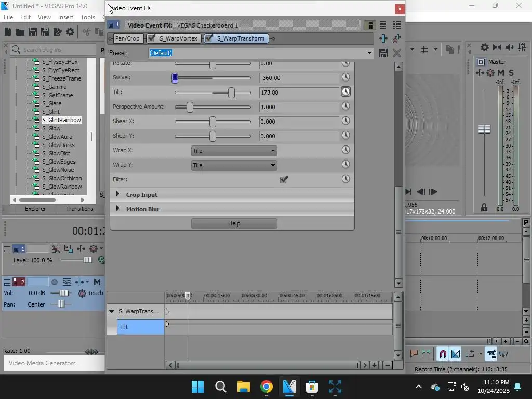Screen dimensions: 532x399
Task: Toggle the Filter animate clock icon
Action: (345, 179)
